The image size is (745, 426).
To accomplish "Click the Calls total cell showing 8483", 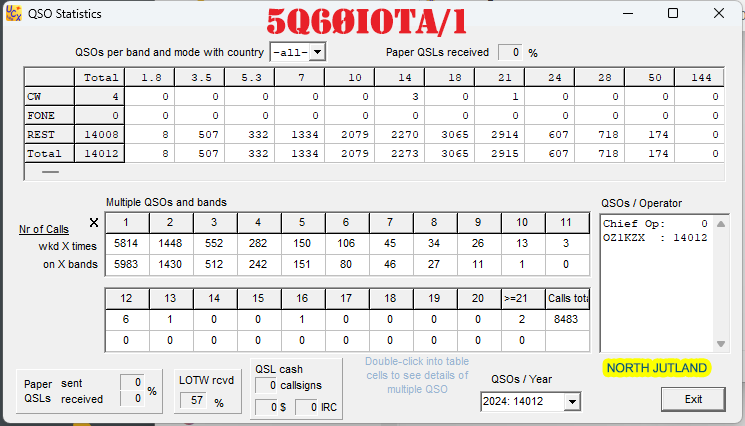I will [568, 319].
